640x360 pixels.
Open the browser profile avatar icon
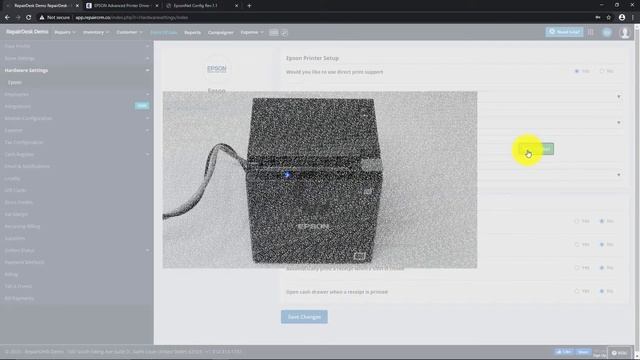(622, 18)
